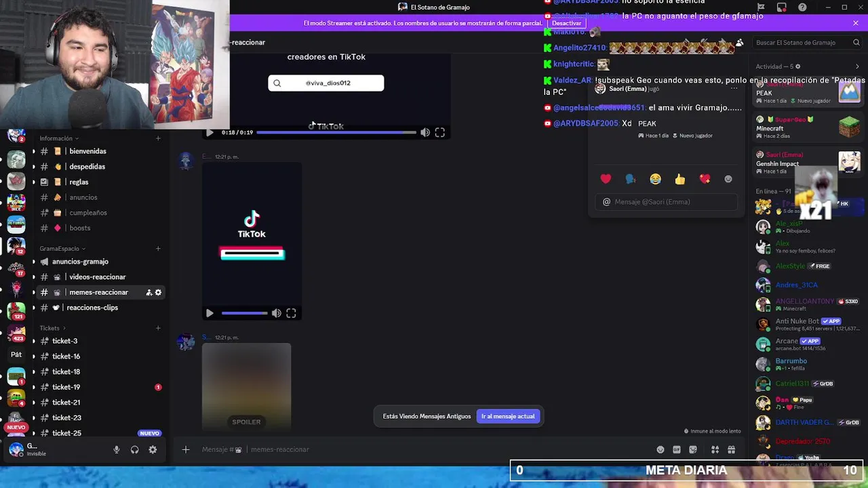Mute the microphone in the user panel

(x=117, y=449)
